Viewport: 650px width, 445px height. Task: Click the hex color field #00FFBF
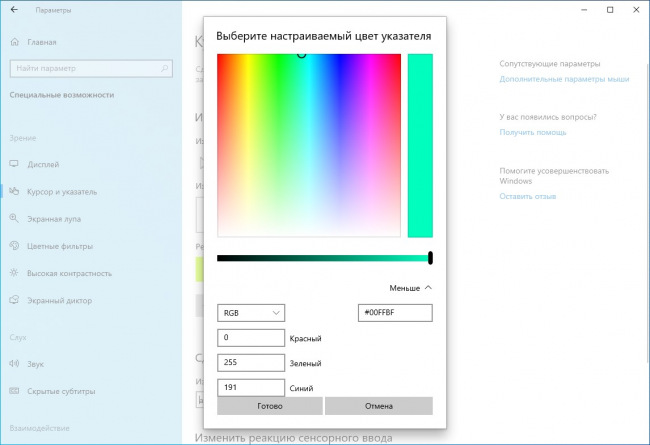pos(395,313)
